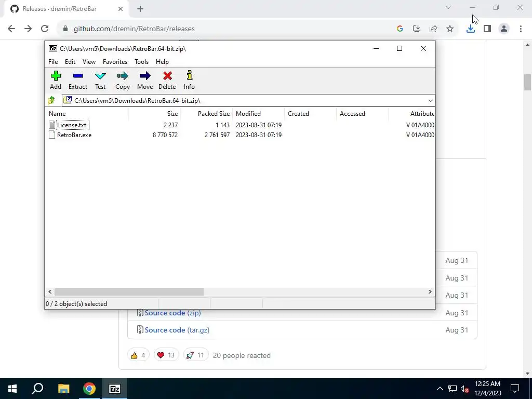Click the horizontal scrollbar thumb in 7-Zip
Image resolution: width=532 pixels, height=399 pixels.
[129, 292]
